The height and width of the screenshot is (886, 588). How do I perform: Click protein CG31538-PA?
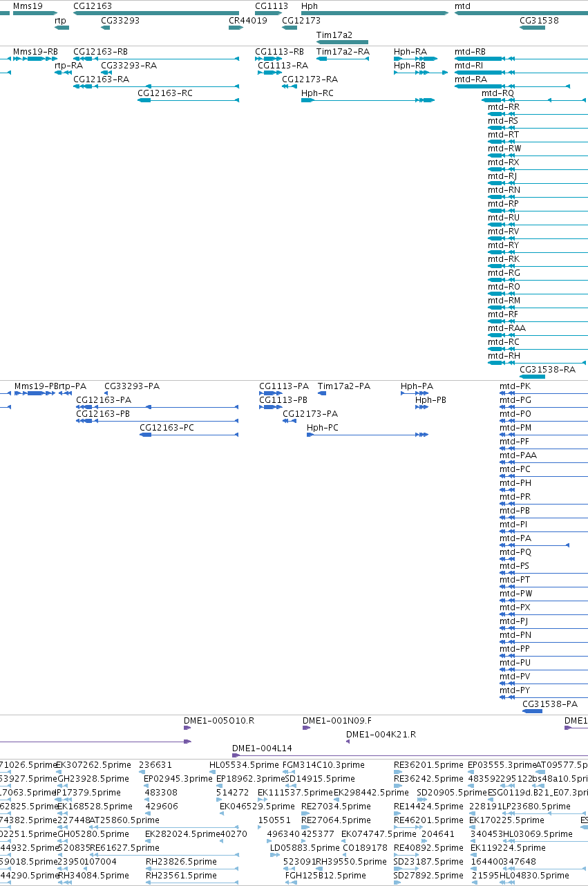[x=532, y=711]
